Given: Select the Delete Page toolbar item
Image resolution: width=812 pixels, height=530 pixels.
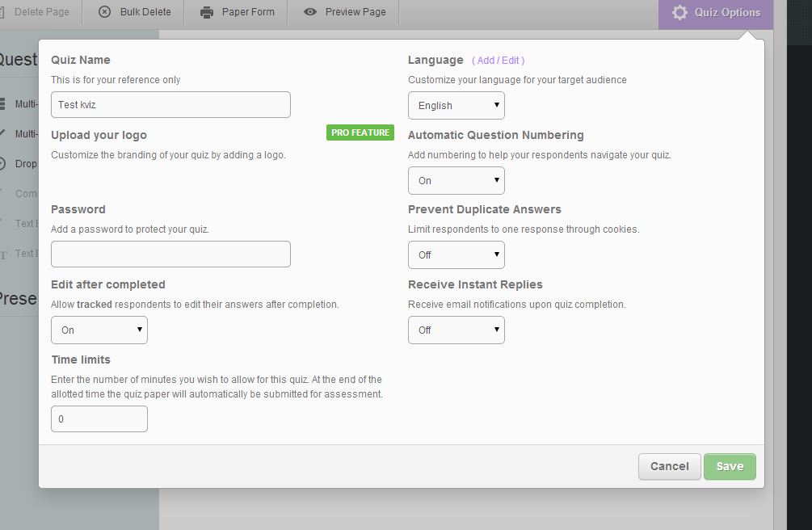Looking at the screenshot, I should click(40, 12).
